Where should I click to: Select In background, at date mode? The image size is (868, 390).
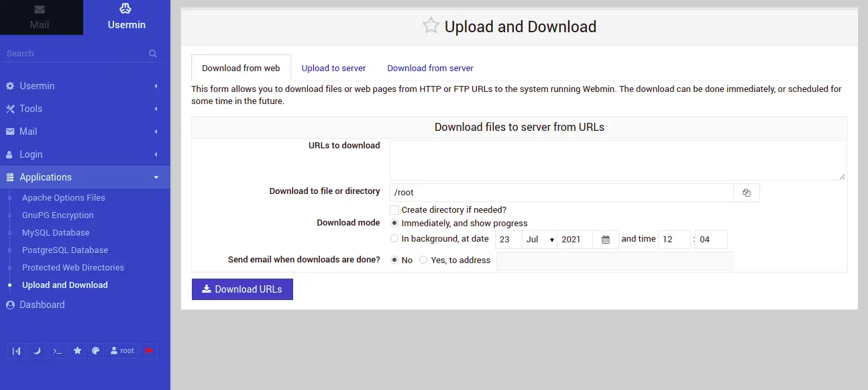click(394, 238)
